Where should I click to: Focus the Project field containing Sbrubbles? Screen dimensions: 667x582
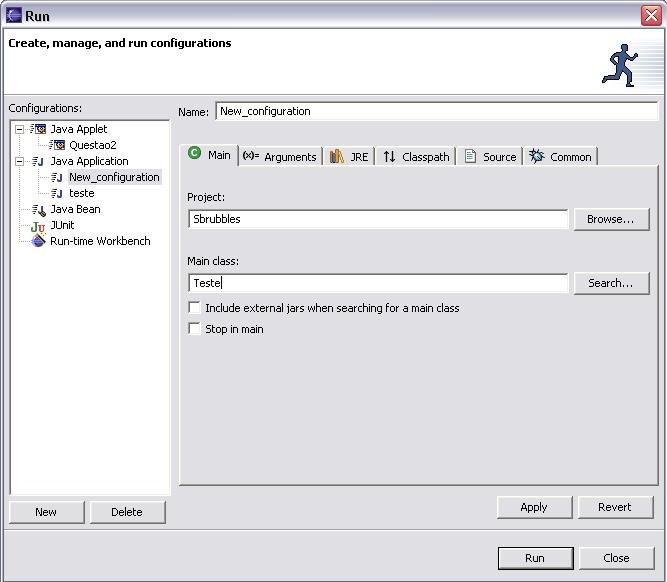(x=378, y=219)
